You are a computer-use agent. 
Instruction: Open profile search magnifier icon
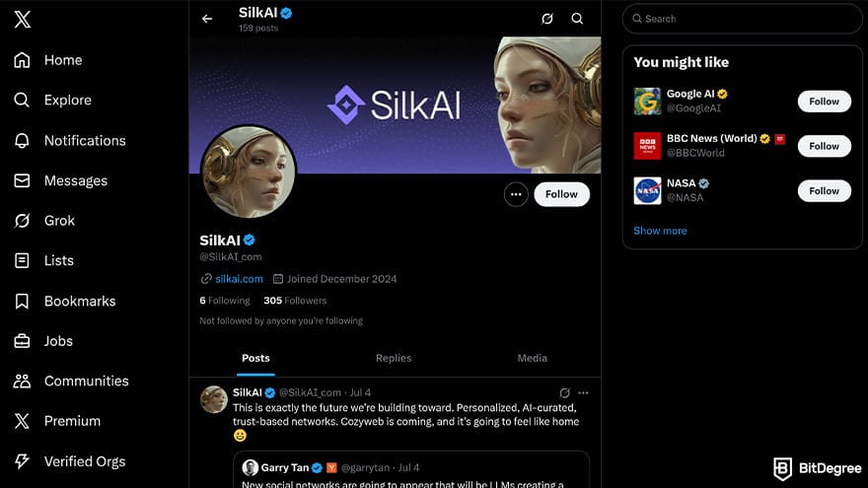[x=577, y=19]
